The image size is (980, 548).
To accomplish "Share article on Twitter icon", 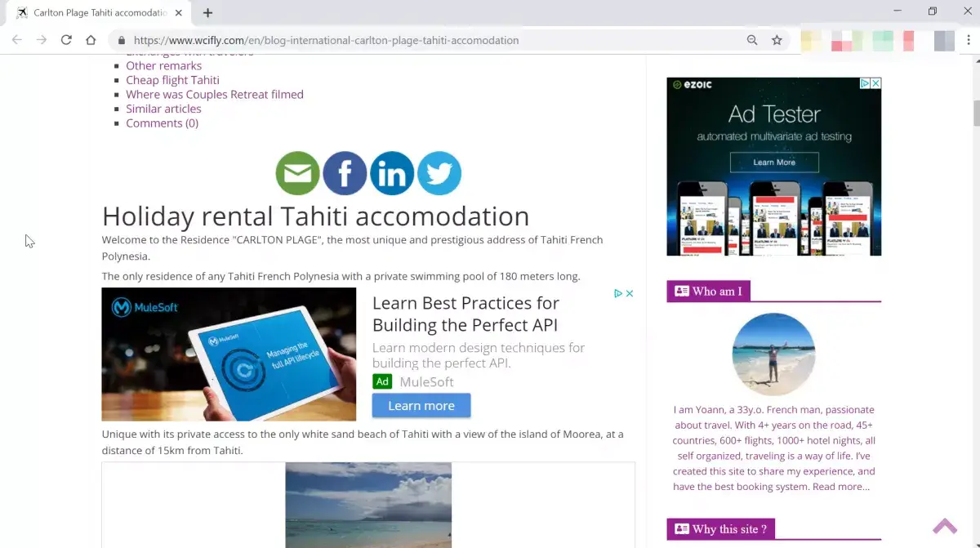I will (439, 173).
